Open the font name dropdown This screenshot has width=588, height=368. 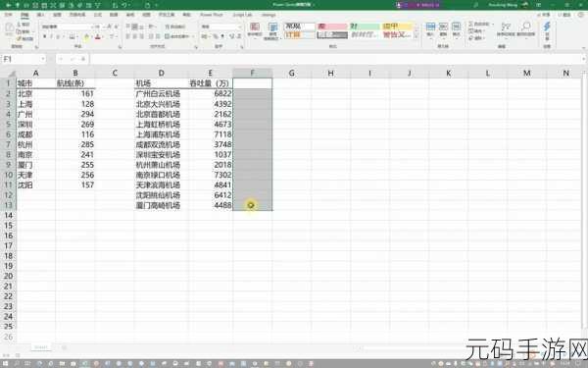(91, 26)
